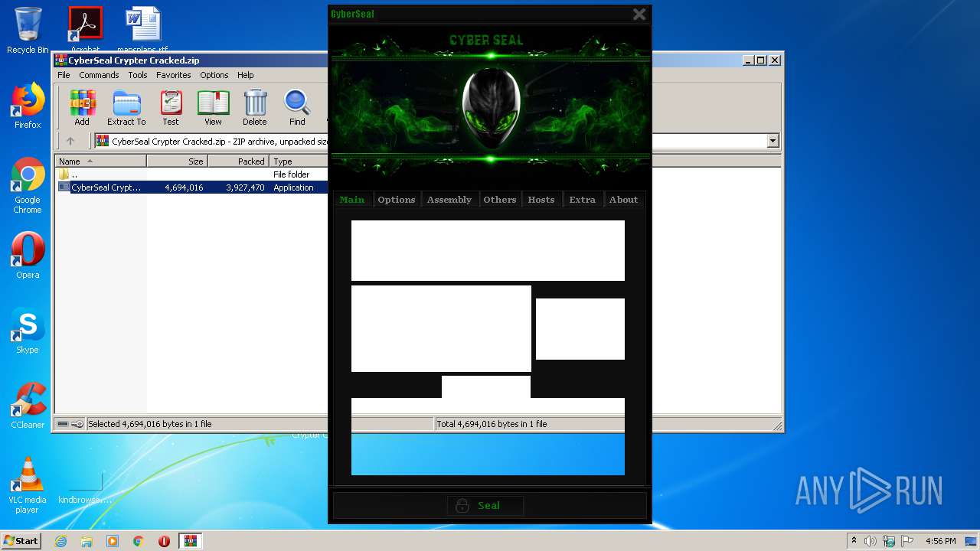The height and width of the screenshot is (551, 980).
Task: Click the media player taskbar icon
Action: 113,541
